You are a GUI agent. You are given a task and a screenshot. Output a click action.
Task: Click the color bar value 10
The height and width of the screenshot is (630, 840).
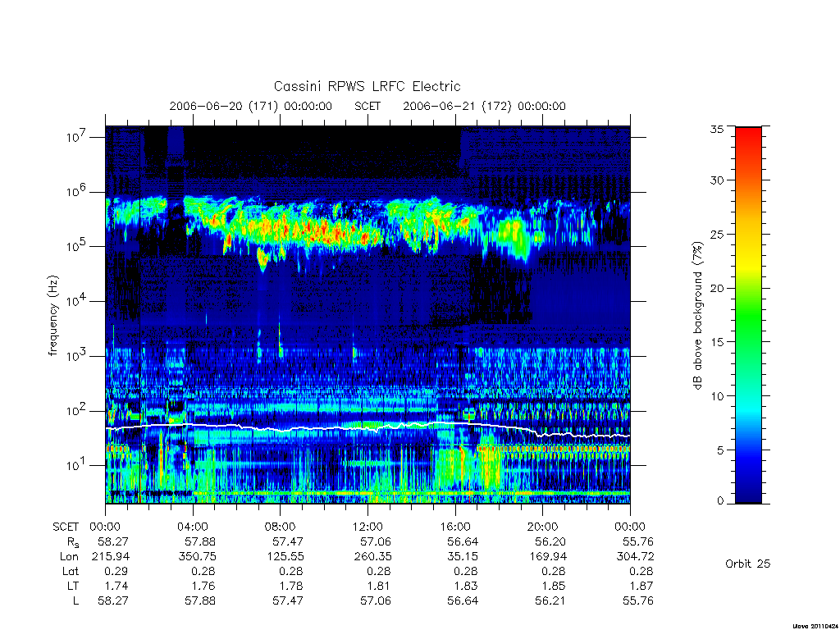(x=717, y=396)
